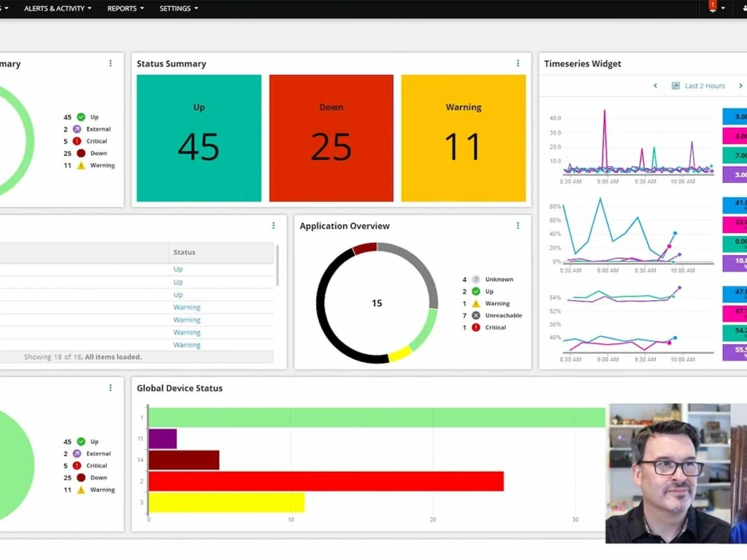Screen dimensions: 747x560
Task: Click the first Up status link in table
Action: [x=178, y=269]
